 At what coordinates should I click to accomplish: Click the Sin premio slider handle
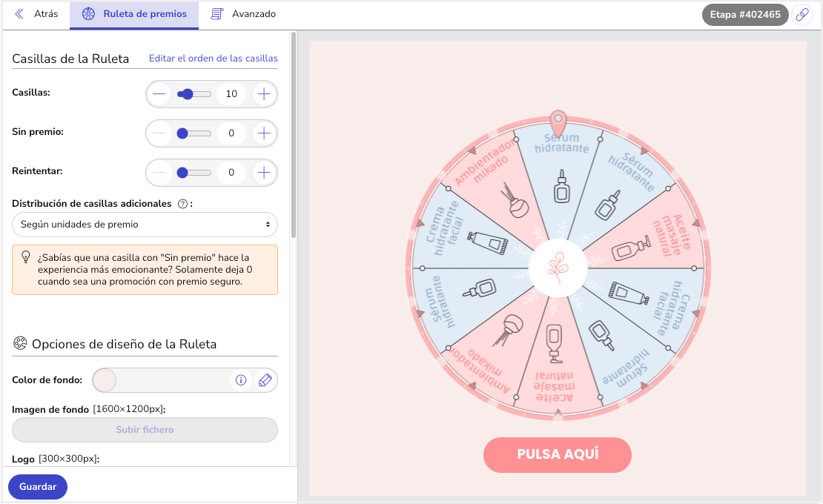[182, 133]
